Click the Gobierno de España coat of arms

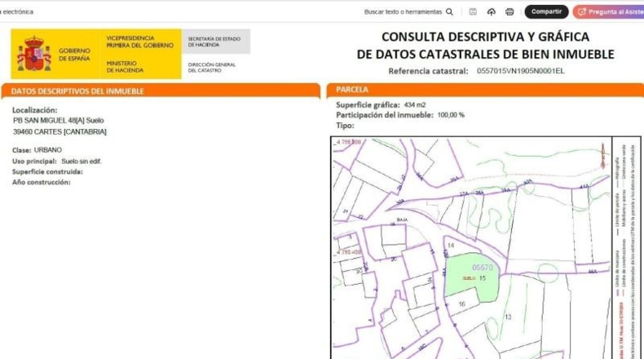(34, 54)
